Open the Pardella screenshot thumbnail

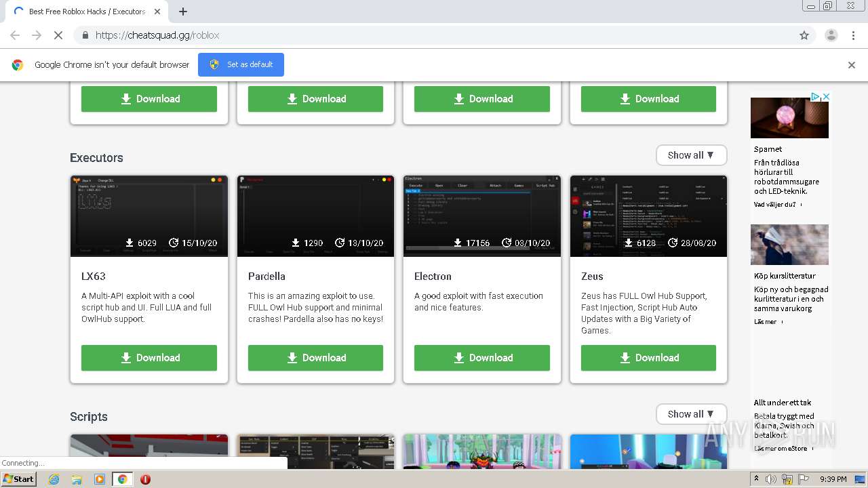point(315,216)
